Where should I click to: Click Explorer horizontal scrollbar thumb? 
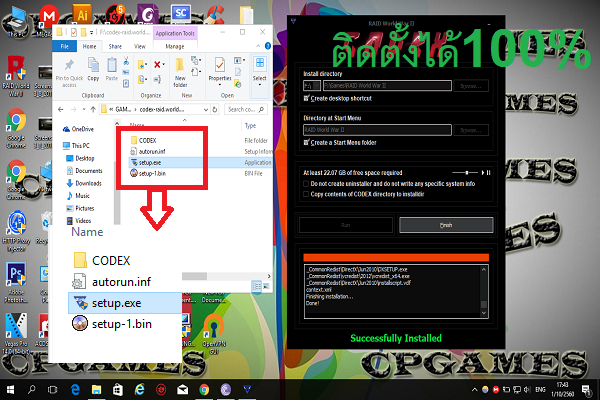[x=194, y=276]
